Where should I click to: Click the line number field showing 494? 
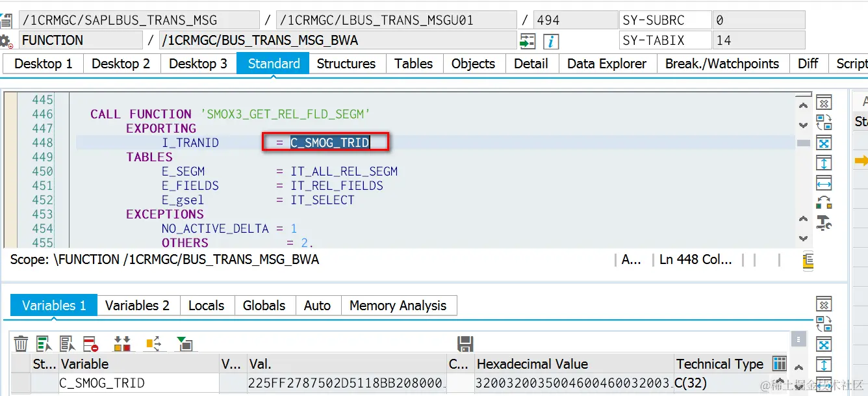(x=575, y=20)
